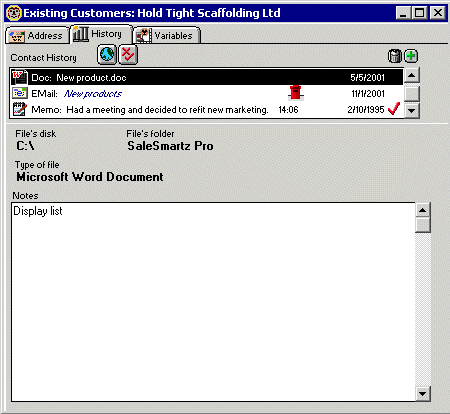Click the green plus add-entry icon
Image resolution: width=450 pixels, height=414 pixels.
[411, 56]
